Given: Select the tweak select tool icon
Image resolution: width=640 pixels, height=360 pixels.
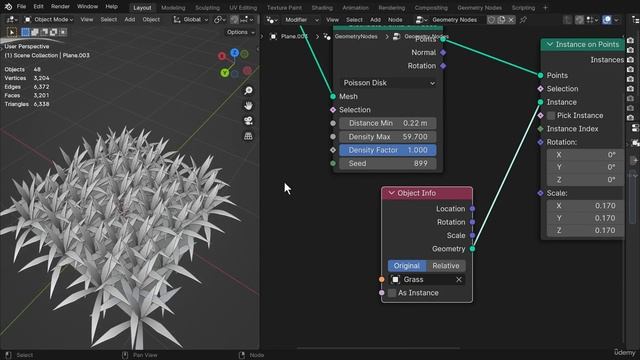Looking at the screenshot, I should (x=12, y=32).
